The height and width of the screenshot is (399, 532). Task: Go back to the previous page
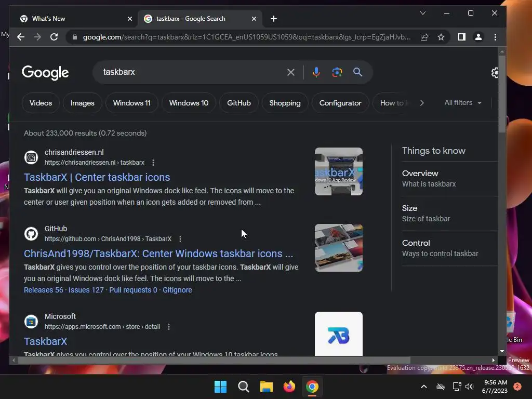[21, 37]
